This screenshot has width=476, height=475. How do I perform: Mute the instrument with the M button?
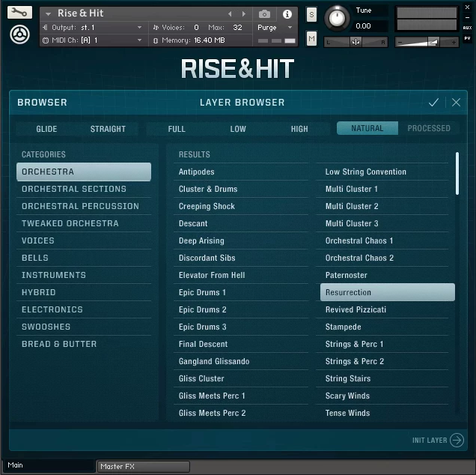click(311, 39)
